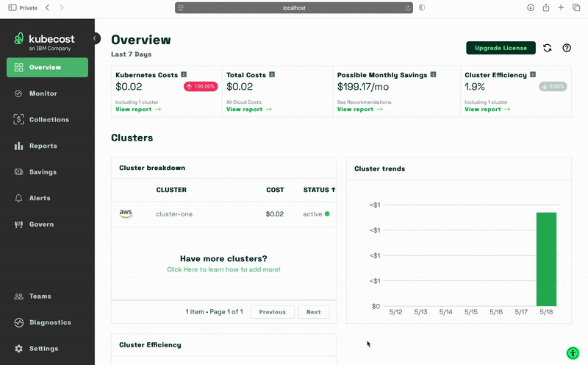This screenshot has height=365, width=588.
Task: Click the page settings icon in address bar
Action: tap(181, 7)
